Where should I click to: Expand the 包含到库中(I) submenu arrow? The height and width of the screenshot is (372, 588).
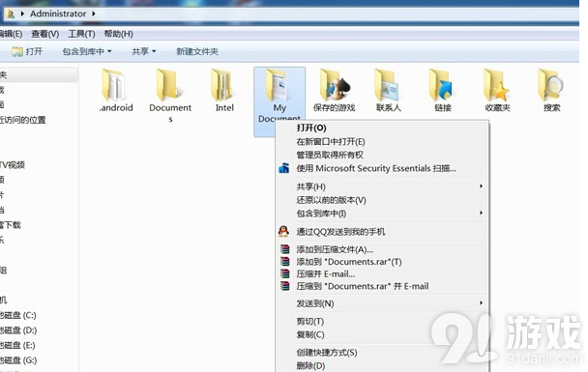coord(481,213)
